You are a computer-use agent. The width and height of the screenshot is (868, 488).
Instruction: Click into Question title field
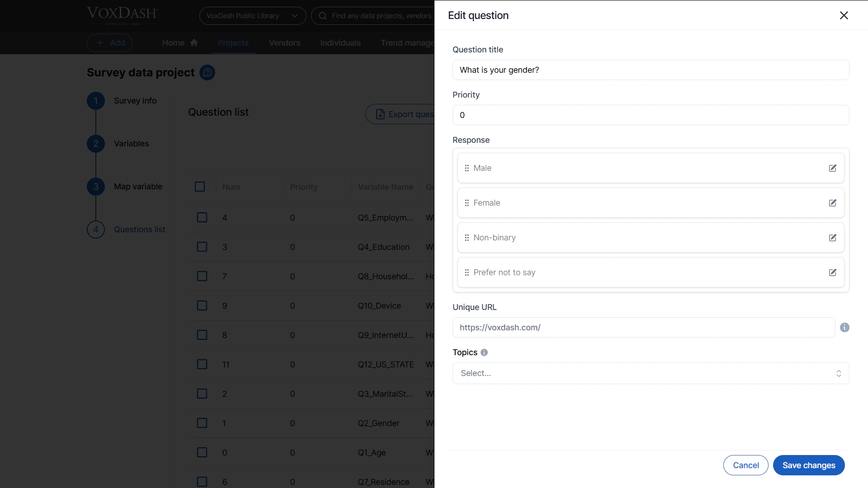(651, 70)
